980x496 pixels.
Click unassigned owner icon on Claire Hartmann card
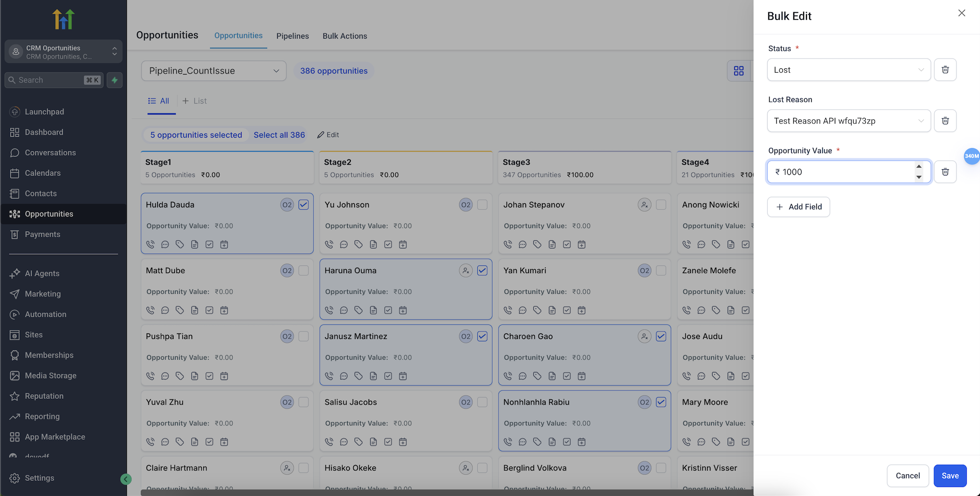[x=287, y=468]
